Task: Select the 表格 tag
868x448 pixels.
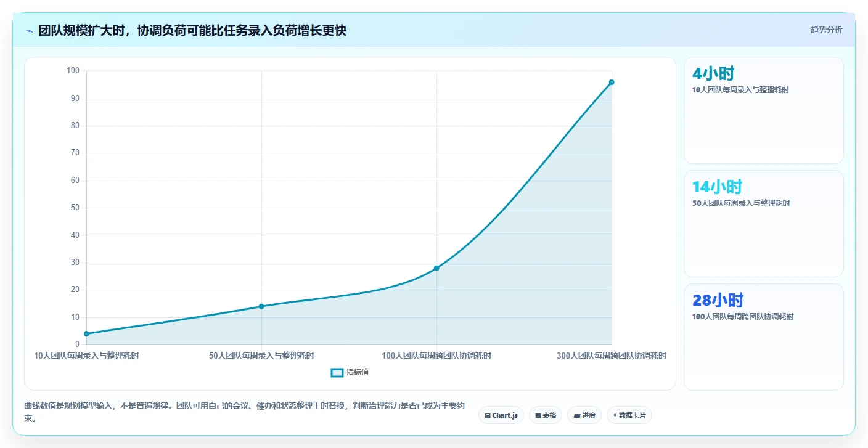Action: tap(546, 415)
